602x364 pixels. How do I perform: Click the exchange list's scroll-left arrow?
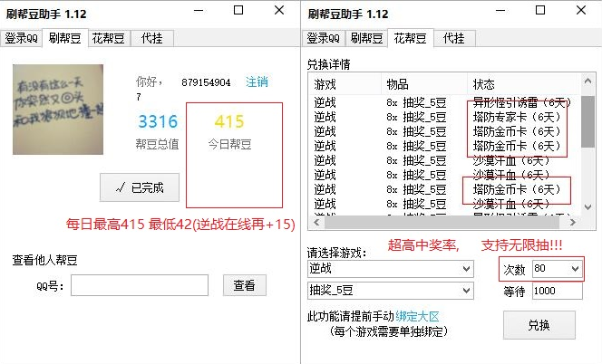point(315,223)
